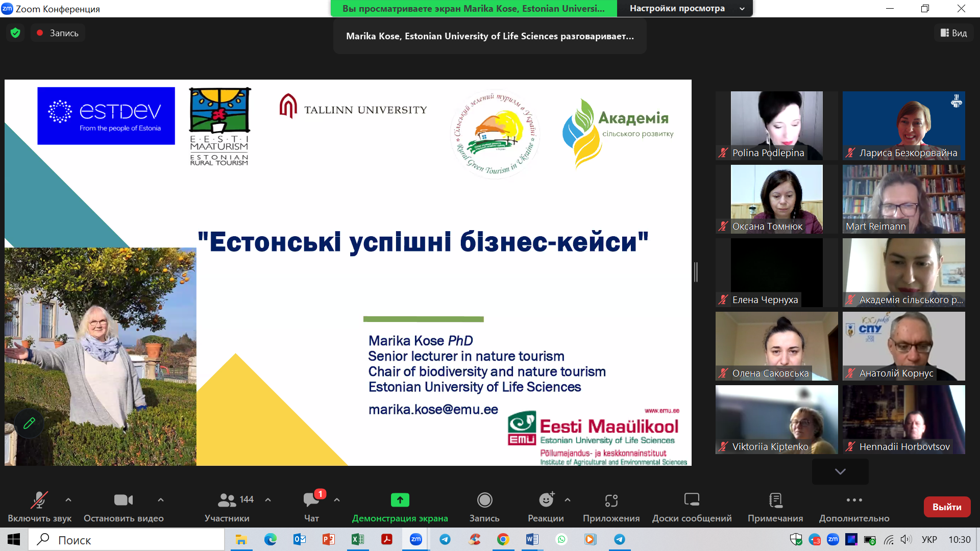Screen dimensions: 980x551
Task: Click the green Share Screen icon
Action: 400,500
